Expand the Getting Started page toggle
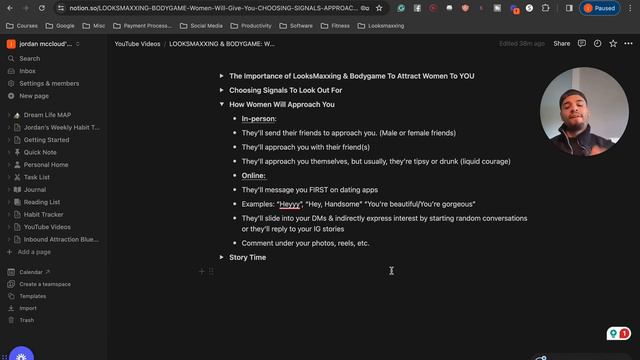The image size is (640, 360). coord(9,140)
